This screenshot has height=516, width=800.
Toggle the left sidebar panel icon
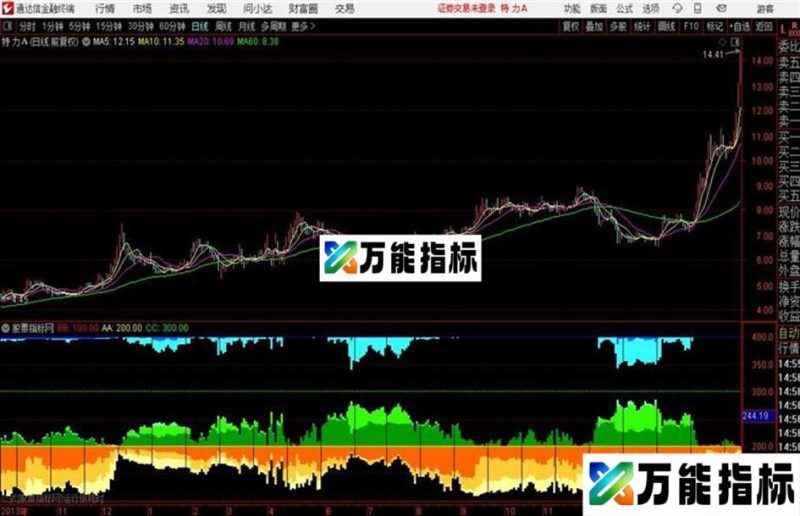tap(8, 26)
